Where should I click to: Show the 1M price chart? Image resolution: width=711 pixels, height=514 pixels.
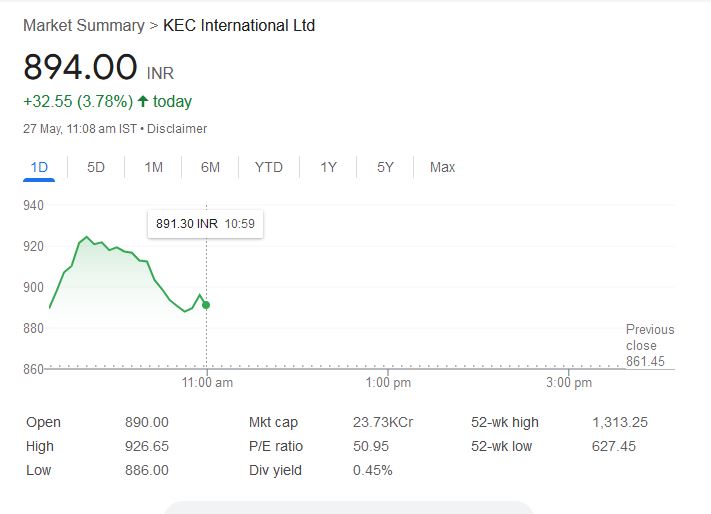tap(153, 167)
